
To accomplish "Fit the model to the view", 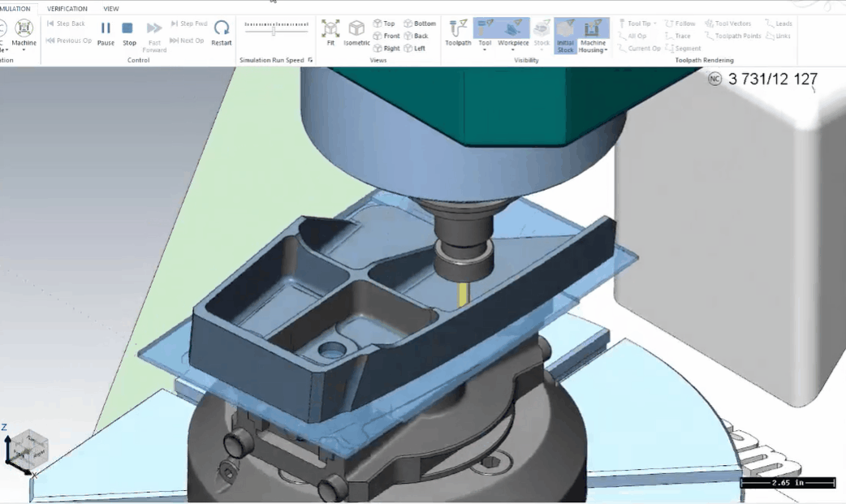I will tap(330, 32).
